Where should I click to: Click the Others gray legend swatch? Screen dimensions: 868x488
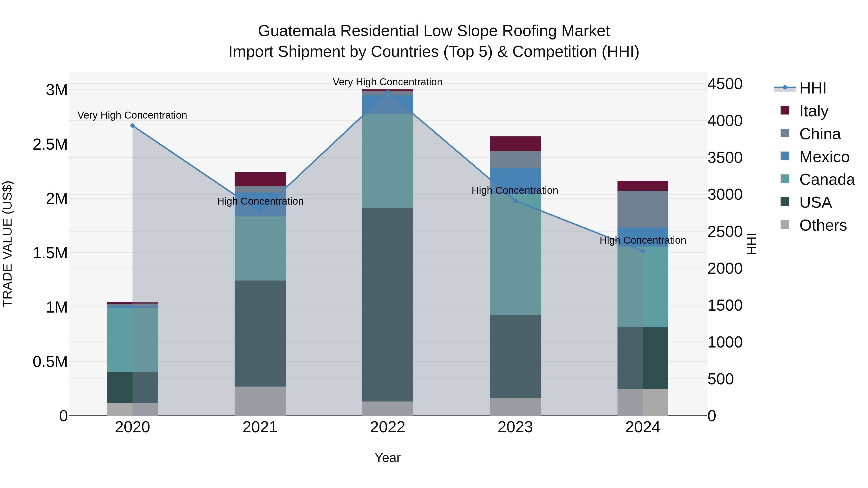tap(785, 225)
